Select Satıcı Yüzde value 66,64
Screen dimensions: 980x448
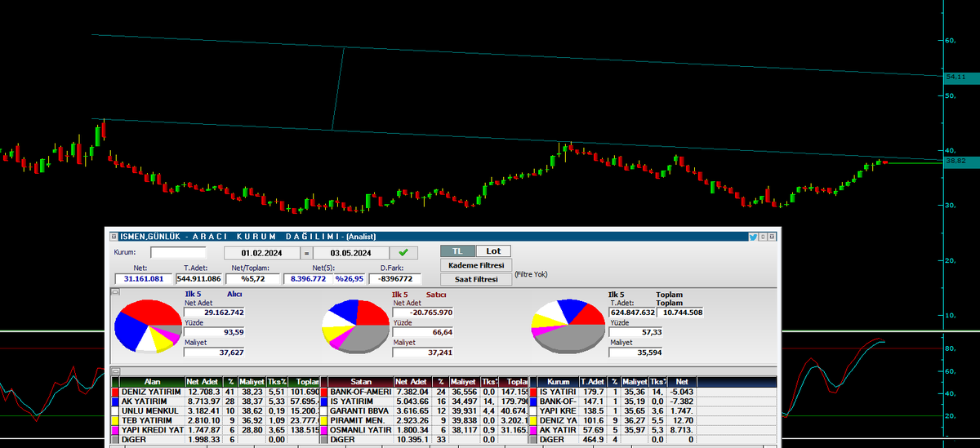tap(423, 332)
